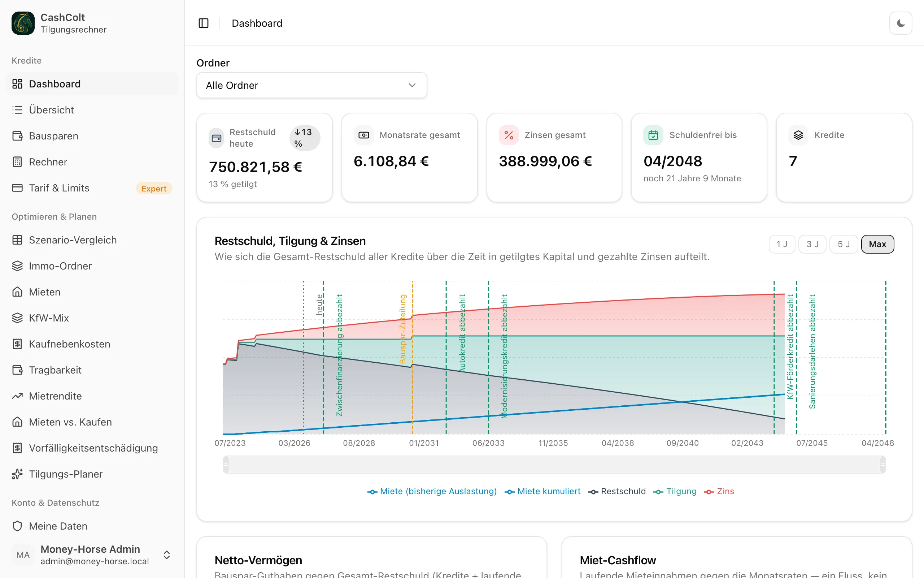Open Meine Daten link
This screenshot has width=924, height=578.
pos(92,526)
